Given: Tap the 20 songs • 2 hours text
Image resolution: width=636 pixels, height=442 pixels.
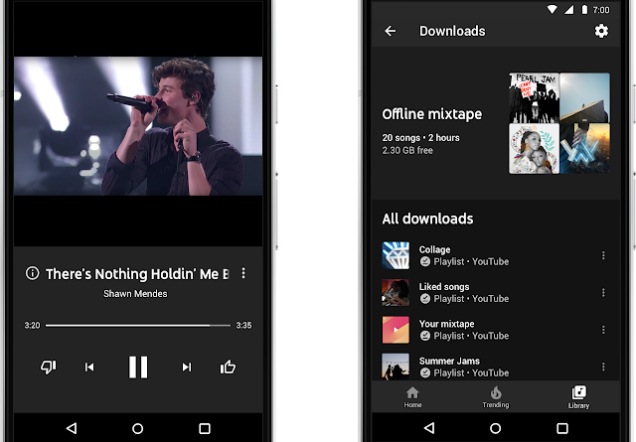Looking at the screenshot, I should 421,138.
